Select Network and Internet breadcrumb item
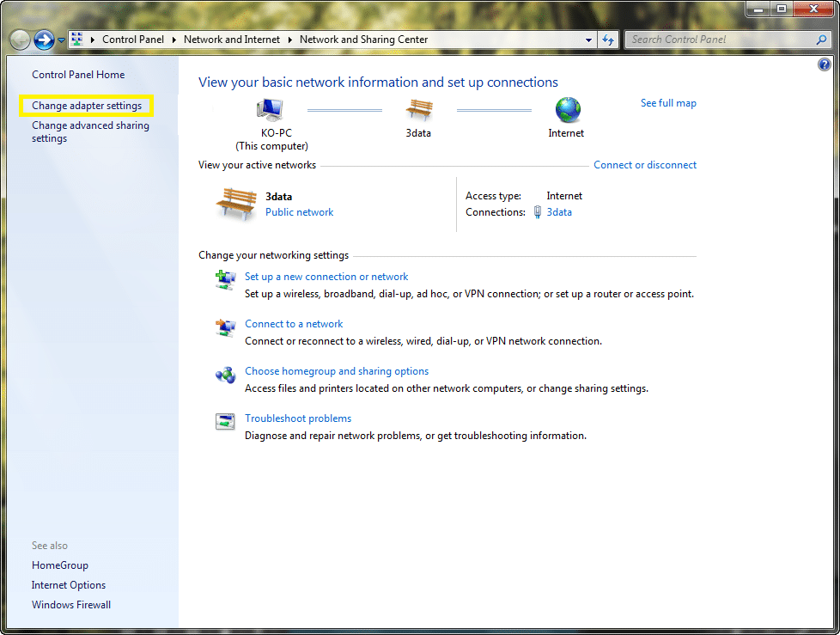This screenshot has width=840, height=635. [232, 40]
